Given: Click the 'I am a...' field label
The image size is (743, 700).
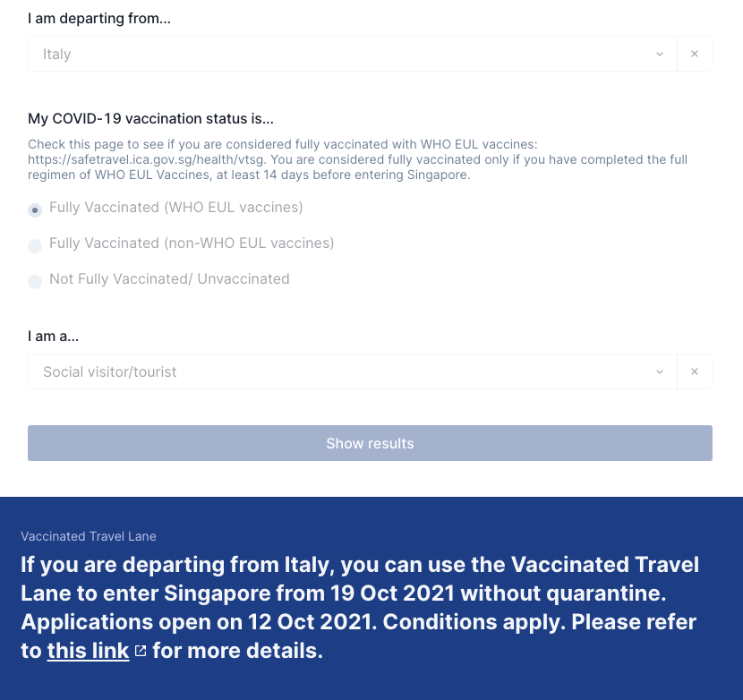Looking at the screenshot, I should [x=53, y=337].
